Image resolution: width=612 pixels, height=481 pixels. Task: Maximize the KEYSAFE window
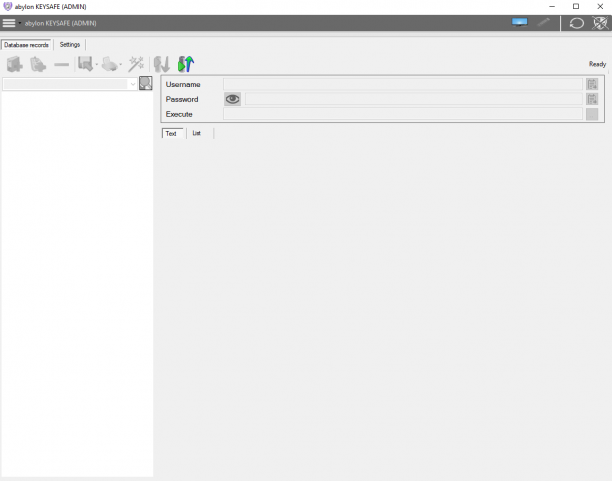pos(576,6)
